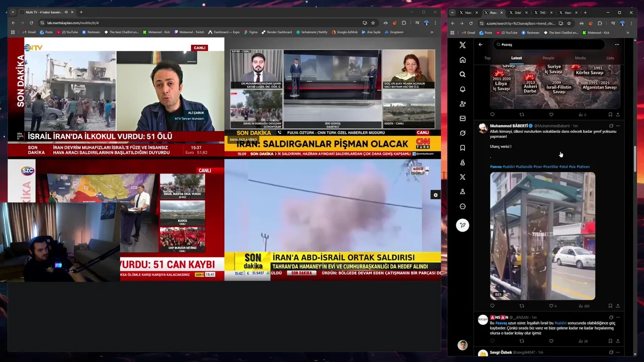Image resolution: width=644 pixels, height=362 pixels.
Task: Open Figma bookmark
Action: point(251,32)
